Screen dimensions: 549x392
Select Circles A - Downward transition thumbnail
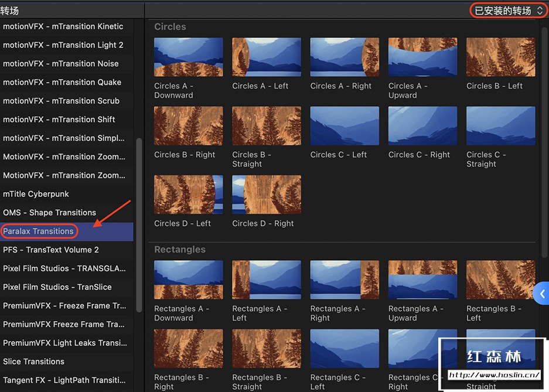[x=188, y=57]
